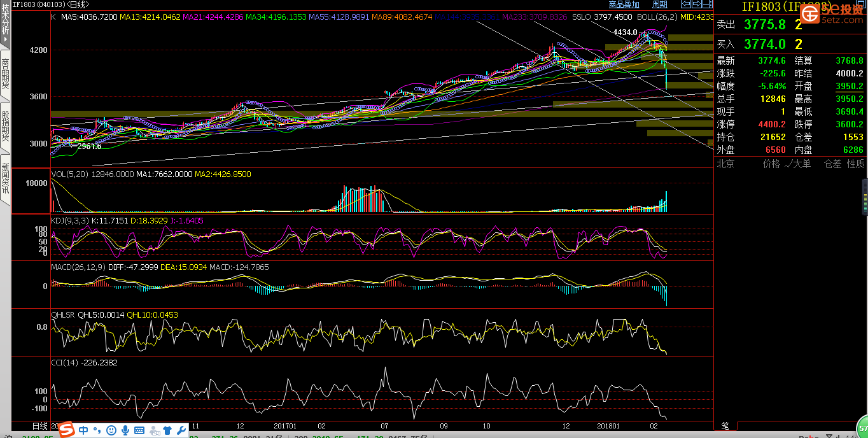Click the 外盘 value 6560

pyautogui.click(x=776, y=150)
